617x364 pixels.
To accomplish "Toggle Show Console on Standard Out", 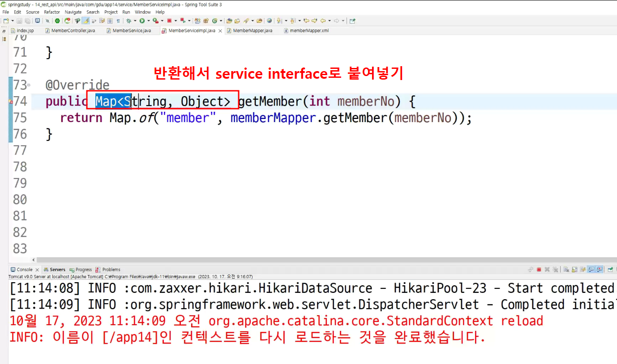I will coord(591,269).
